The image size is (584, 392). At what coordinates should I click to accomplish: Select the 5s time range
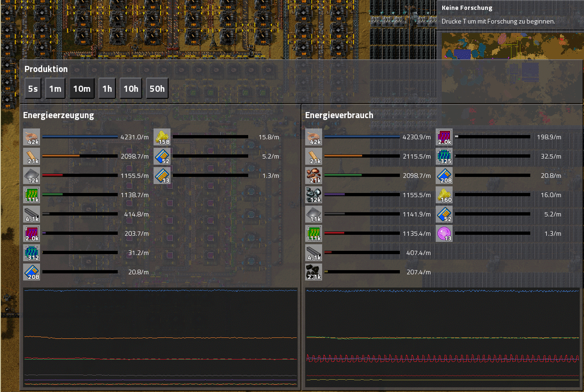tap(33, 88)
